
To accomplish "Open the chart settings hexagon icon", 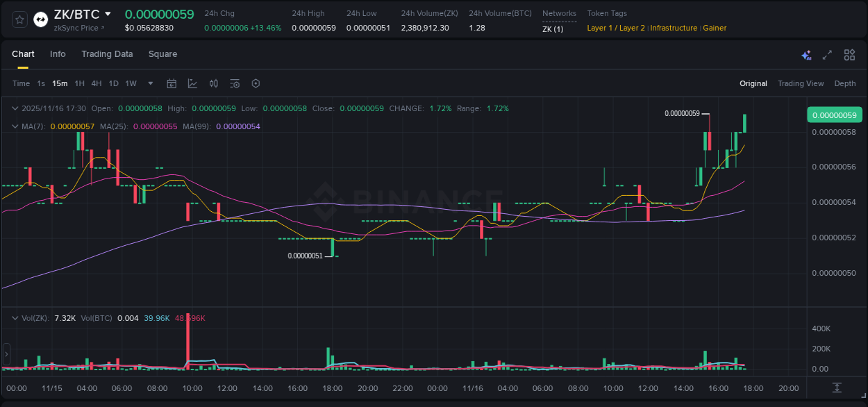I will [x=255, y=83].
